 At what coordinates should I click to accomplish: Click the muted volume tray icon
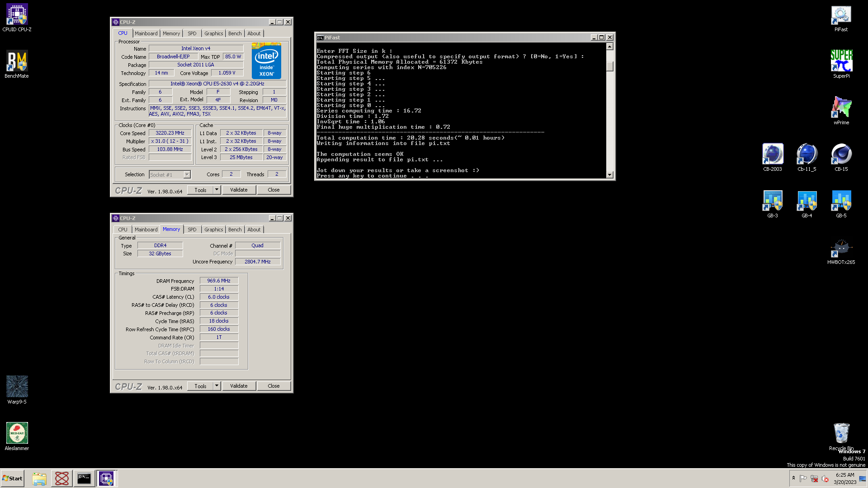pos(825,479)
